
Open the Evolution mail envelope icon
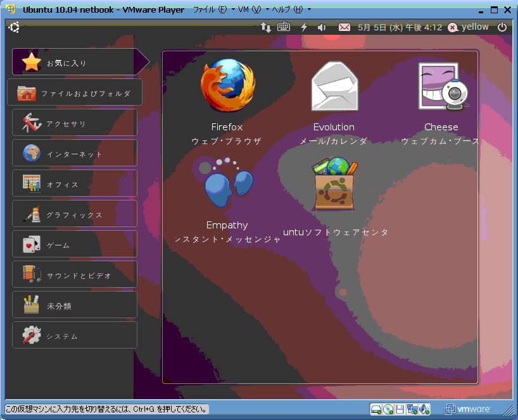pyautogui.click(x=334, y=86)
